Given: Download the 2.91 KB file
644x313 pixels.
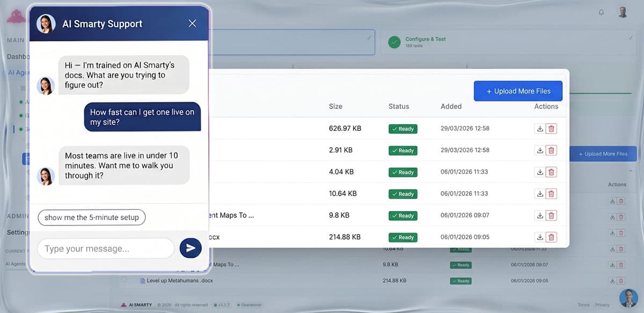Looking at the screenshot, I should 540,150.
